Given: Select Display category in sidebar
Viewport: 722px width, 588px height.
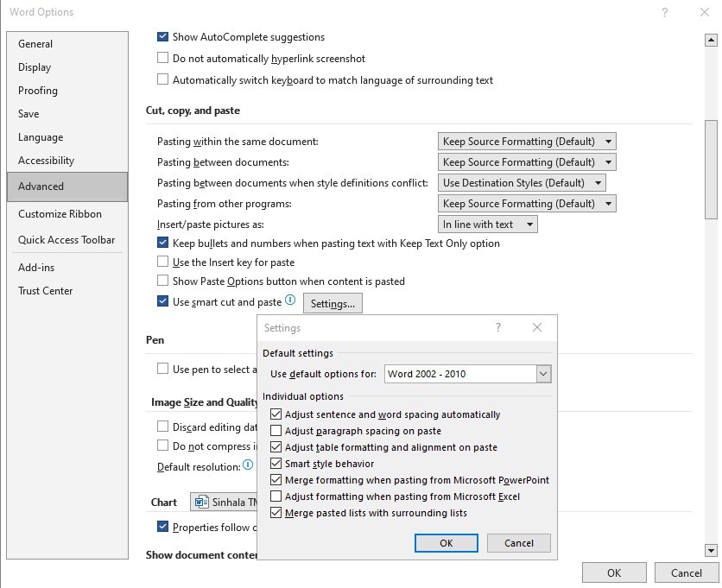Looking at the screenshot, I should (67, 67).
